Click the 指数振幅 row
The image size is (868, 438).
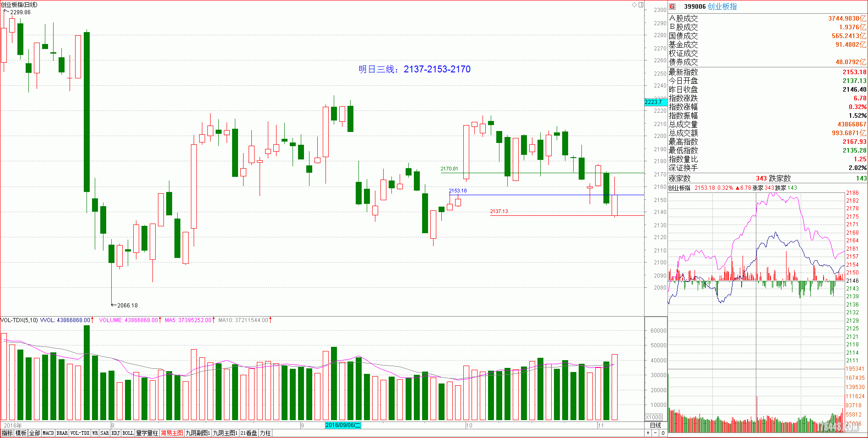(x=767, y=115)
